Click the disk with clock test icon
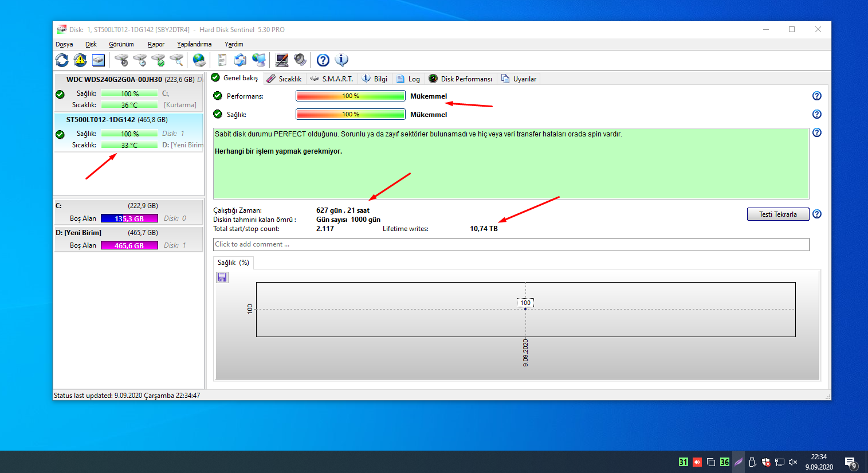 (x=140, y=60)
